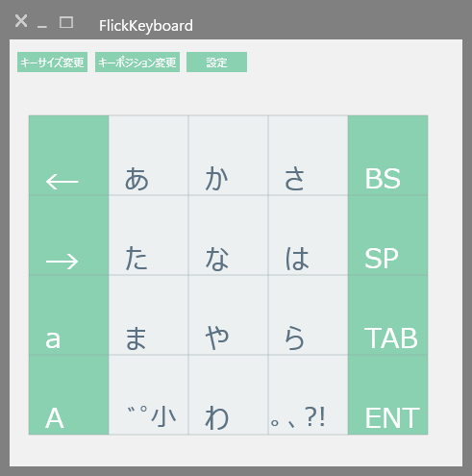Click the ENT enter key
Image resolution: width=472 pixels, height=476 pixels.
(x=388, y=394)
